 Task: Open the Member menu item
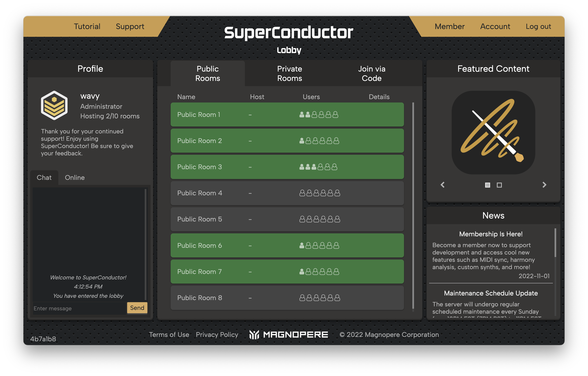tap(450, 26)
